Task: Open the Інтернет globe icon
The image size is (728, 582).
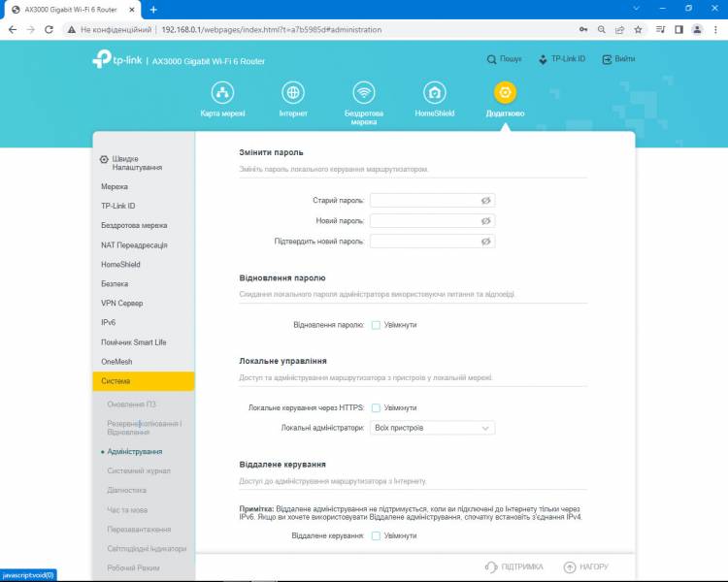Action: coord(293,92)
